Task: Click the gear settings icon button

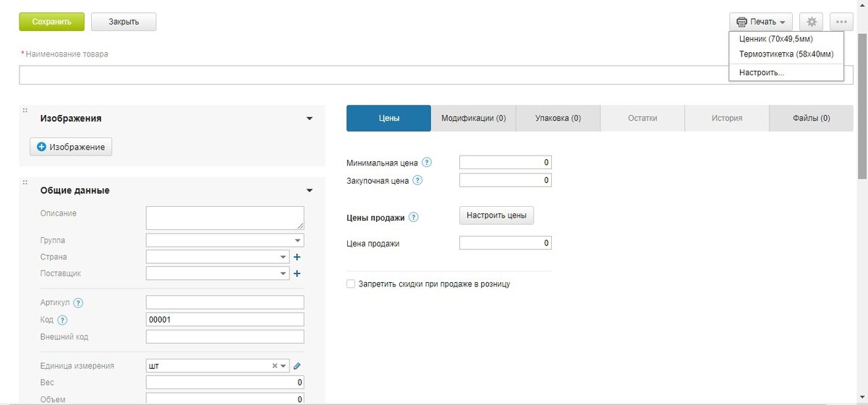Action: (x=811, y=22)
